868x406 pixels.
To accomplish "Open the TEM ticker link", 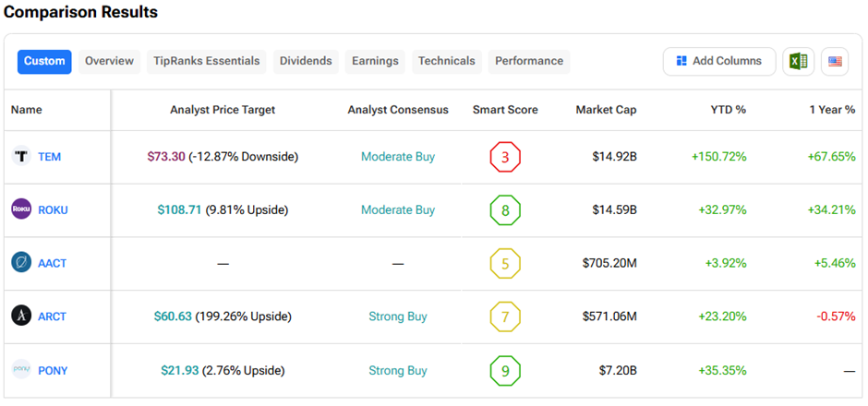I will [49, 157].
